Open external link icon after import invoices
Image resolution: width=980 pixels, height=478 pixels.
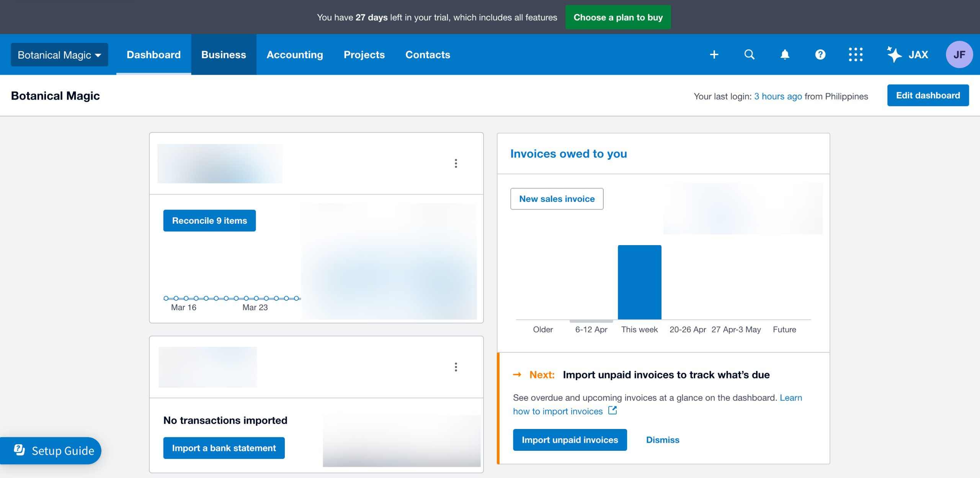coord(612,411)
